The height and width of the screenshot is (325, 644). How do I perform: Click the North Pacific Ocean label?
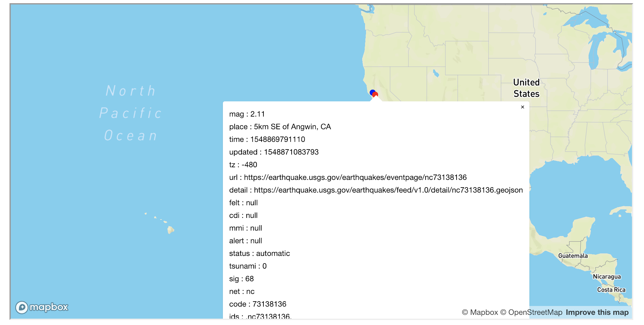(x=130, y=112)
